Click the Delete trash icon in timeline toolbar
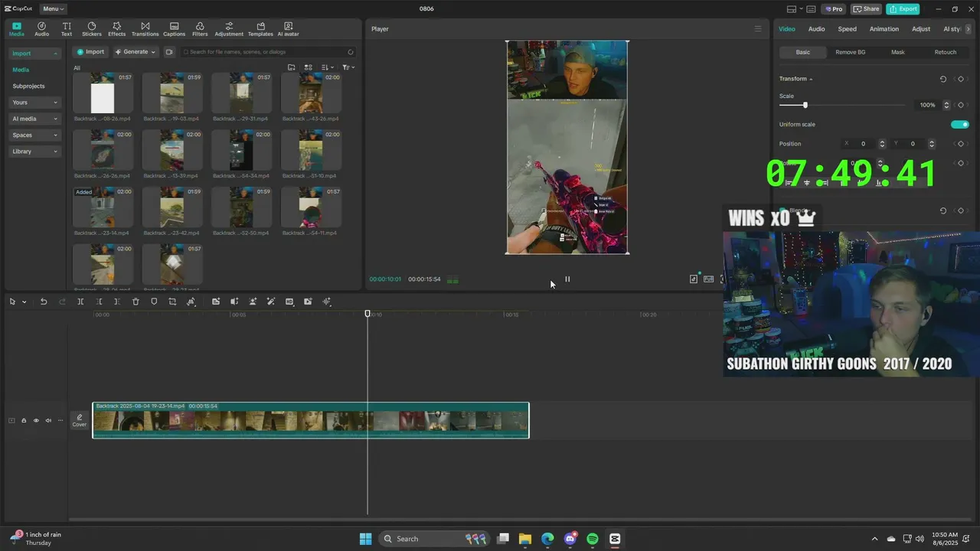Image resolution: width=980 pixels, height=551 pixels. click(x=136, y=302)
